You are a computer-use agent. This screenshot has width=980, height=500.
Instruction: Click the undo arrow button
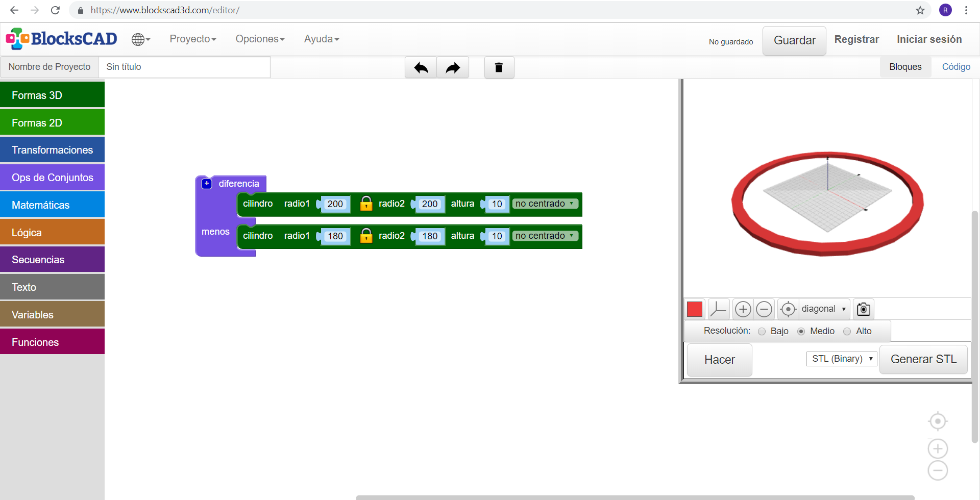421,67
